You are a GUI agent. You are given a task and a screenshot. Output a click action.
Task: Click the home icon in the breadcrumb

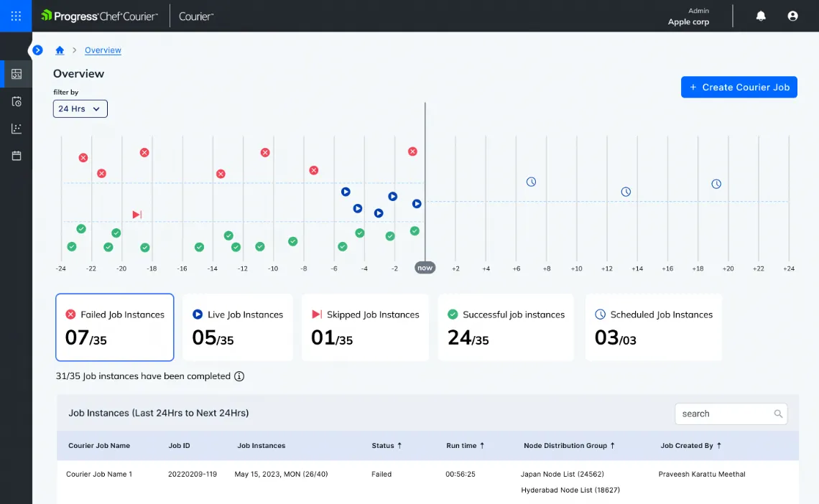[60, 50]
